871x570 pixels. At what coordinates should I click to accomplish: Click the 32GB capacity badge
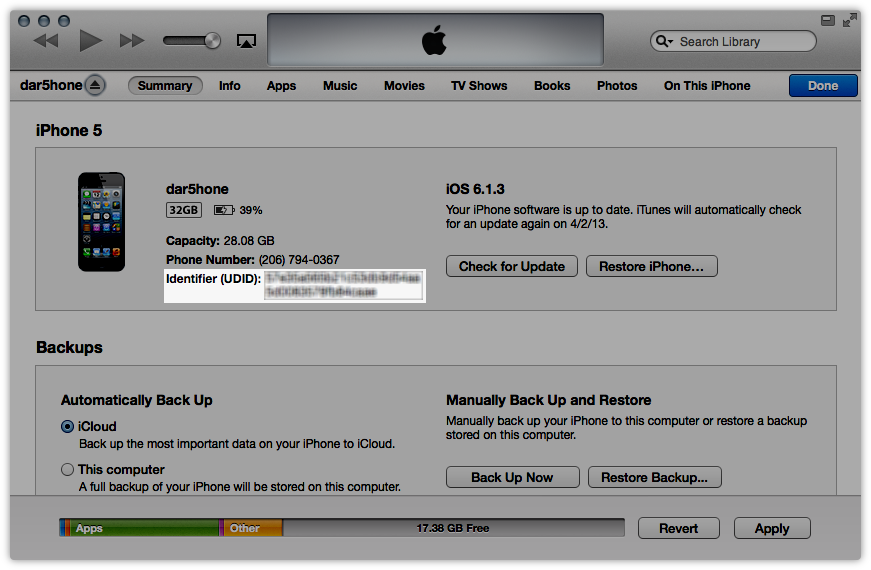click(184, 210)
